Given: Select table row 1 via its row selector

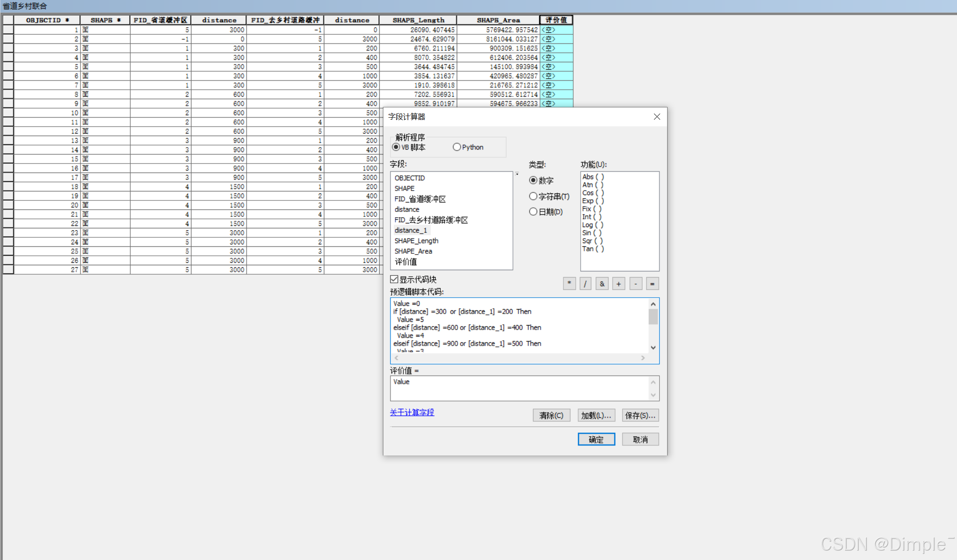Looking at the screenshot, I should click(x=8, y=30).
